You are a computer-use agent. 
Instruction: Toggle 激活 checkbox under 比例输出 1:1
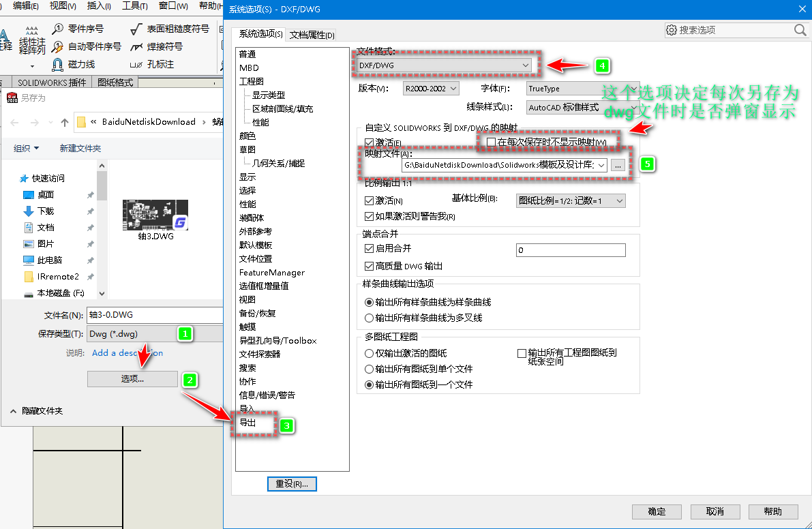coord(370,200)
